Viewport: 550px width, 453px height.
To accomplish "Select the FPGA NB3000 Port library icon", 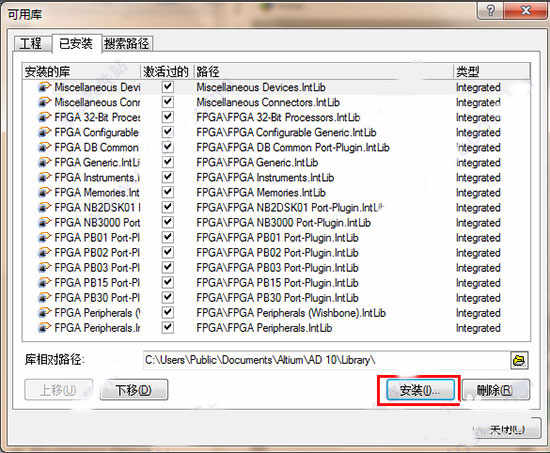I will [x=45, y=222].
